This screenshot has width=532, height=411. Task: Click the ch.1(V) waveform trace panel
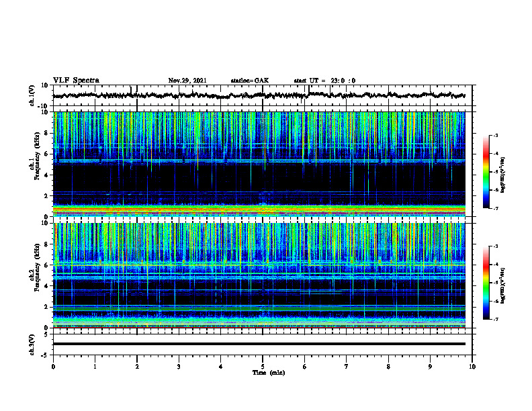[x=262, y=95]
